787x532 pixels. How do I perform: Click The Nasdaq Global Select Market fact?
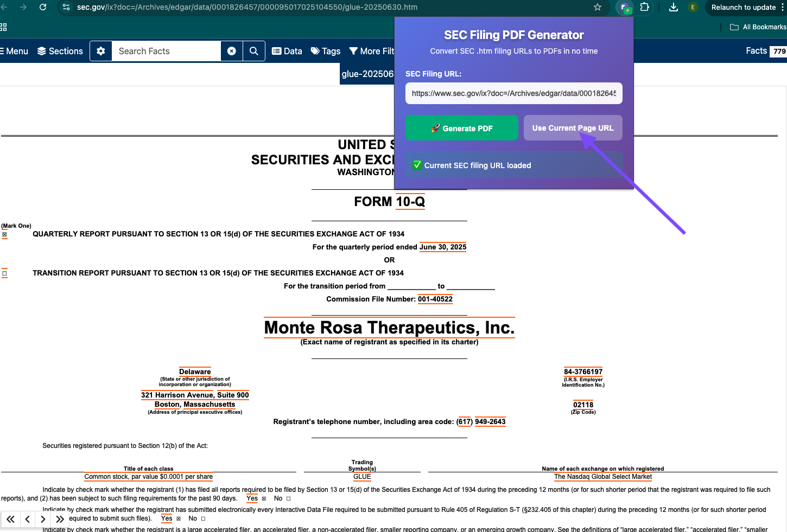pyautogui.click(x=603, y=477)
